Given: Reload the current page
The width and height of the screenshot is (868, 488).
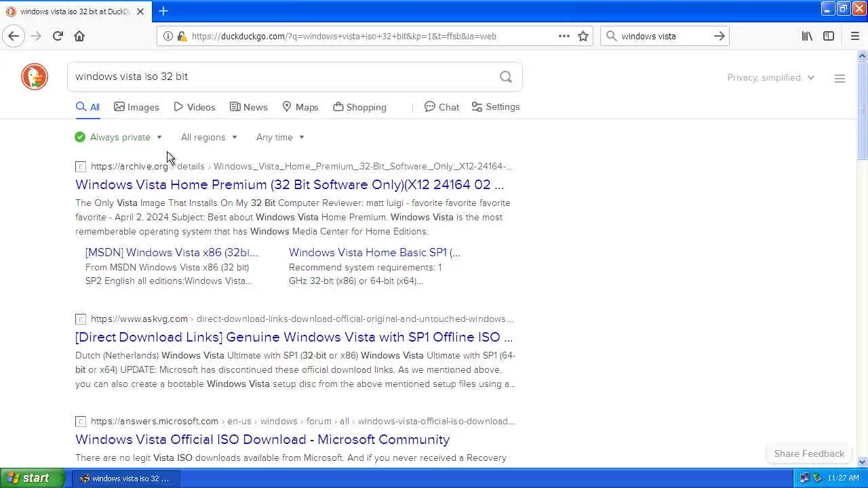Looking at the screenshot, I should (x=58, y=36).
